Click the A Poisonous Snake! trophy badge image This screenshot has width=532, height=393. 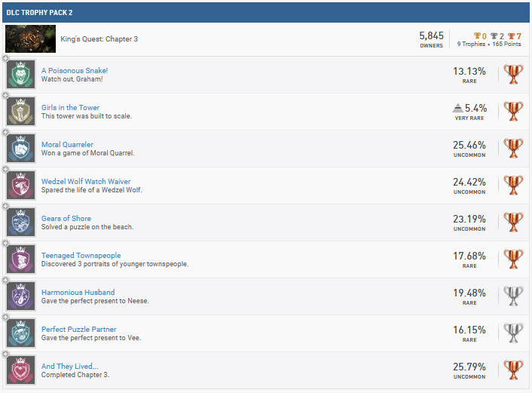coord(20,75)
